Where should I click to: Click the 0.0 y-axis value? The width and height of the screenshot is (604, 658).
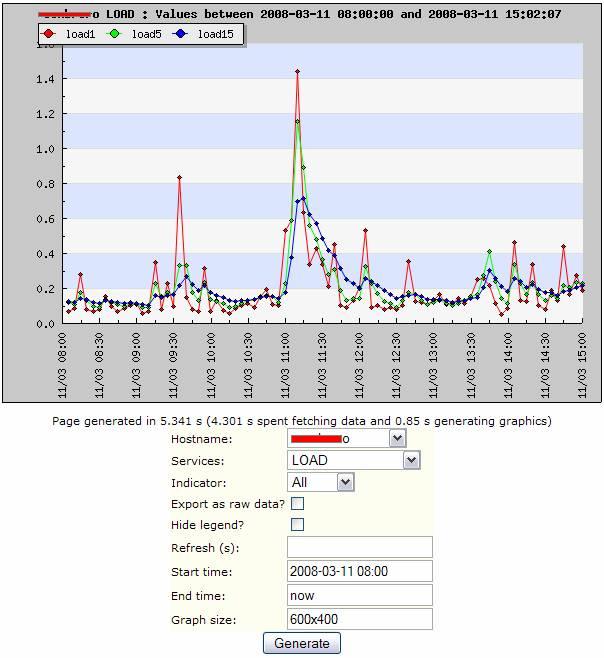point(45,324)
